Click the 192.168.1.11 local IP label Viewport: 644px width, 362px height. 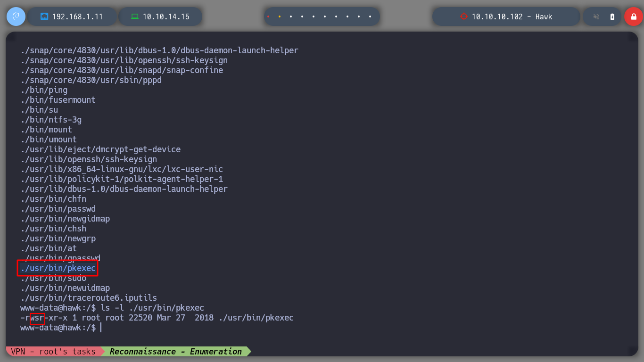tap(77, 16)
